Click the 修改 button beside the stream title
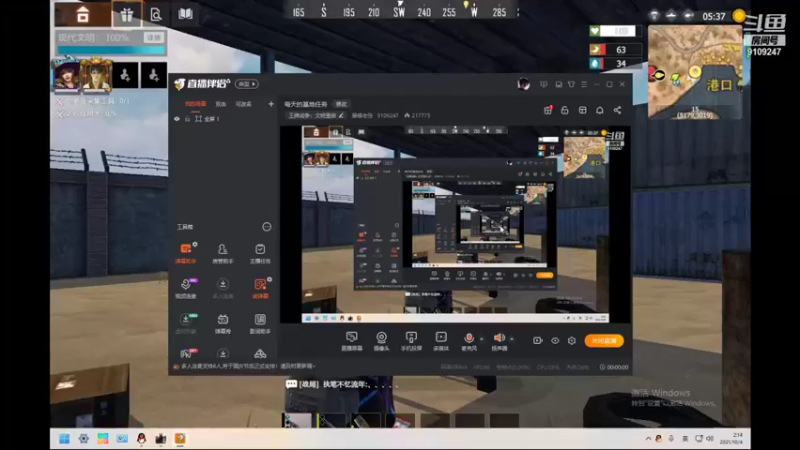The height and width of the screenshot is (450, 800). pos(341,104)
